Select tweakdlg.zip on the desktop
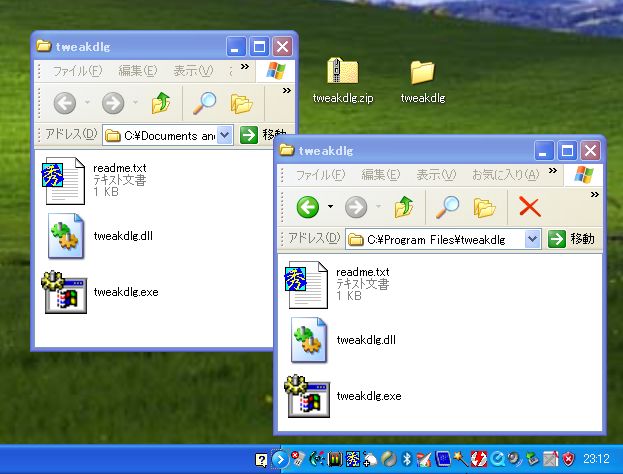623x474 pixels. pos(342,80)
